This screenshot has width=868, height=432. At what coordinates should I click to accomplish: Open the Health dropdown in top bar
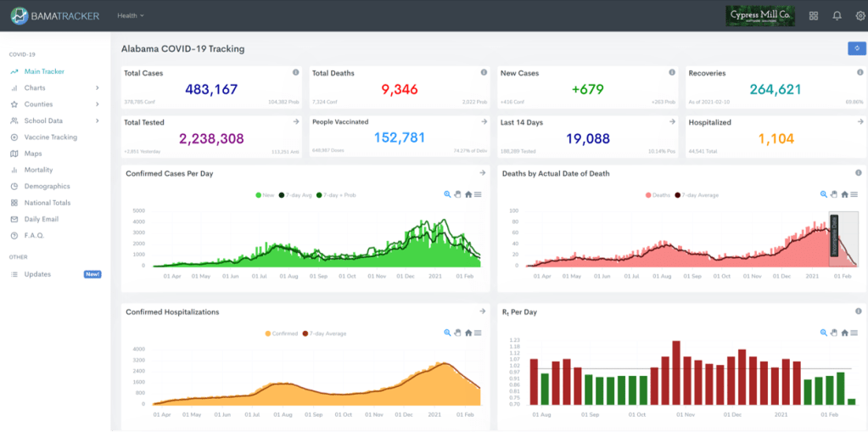coord(131,15)
